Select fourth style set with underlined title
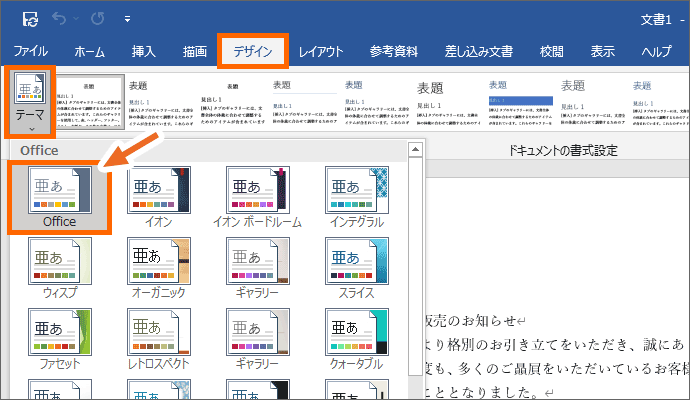690x400 pixels. pyautogui.click(x=305, y=103)
